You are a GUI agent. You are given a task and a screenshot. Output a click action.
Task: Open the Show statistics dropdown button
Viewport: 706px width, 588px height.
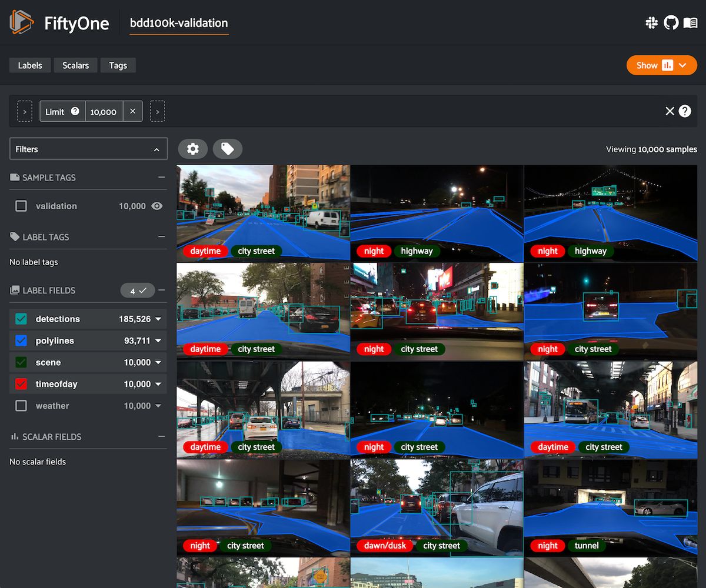click(x=661, y=65)
